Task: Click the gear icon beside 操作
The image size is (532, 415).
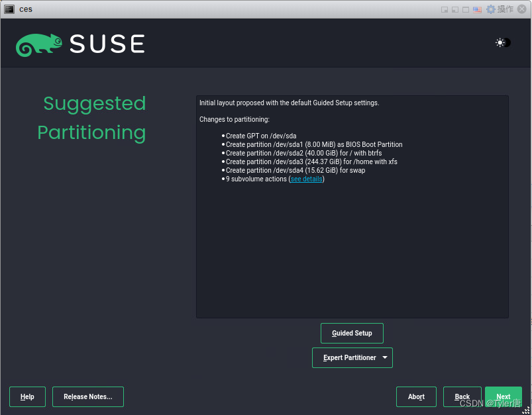Action: pyautogui.click(x=490, y=9)
